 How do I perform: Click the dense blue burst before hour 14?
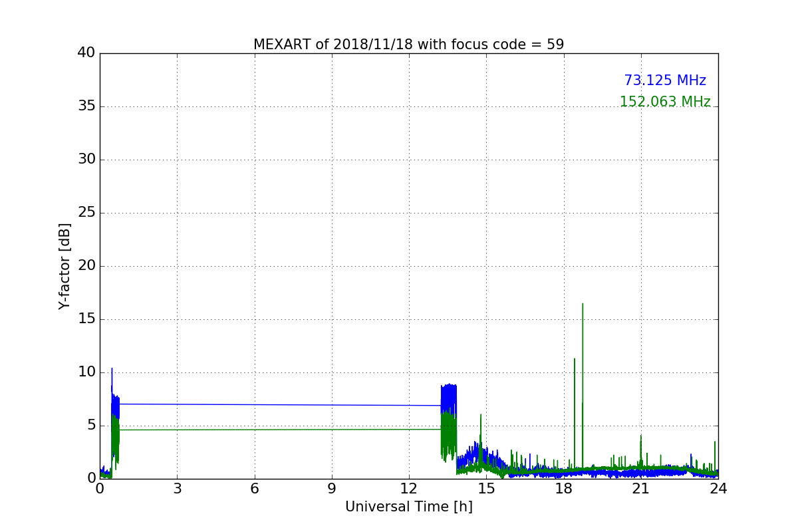click(449, 392)
